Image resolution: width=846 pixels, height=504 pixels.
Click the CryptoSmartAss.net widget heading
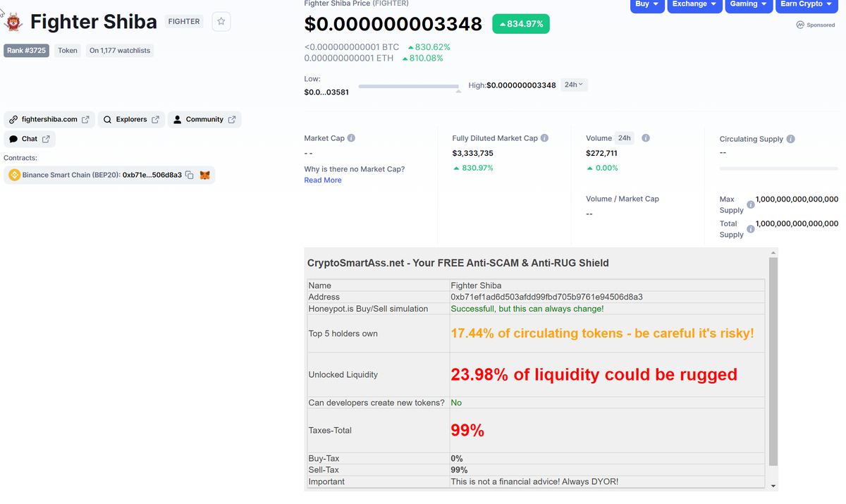[458, 263]
